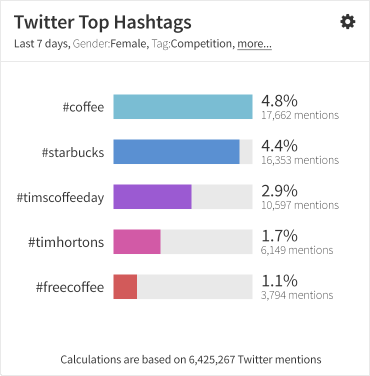Select the light blue #coffee bar
370x376 pixels.
tap(183, 107)
